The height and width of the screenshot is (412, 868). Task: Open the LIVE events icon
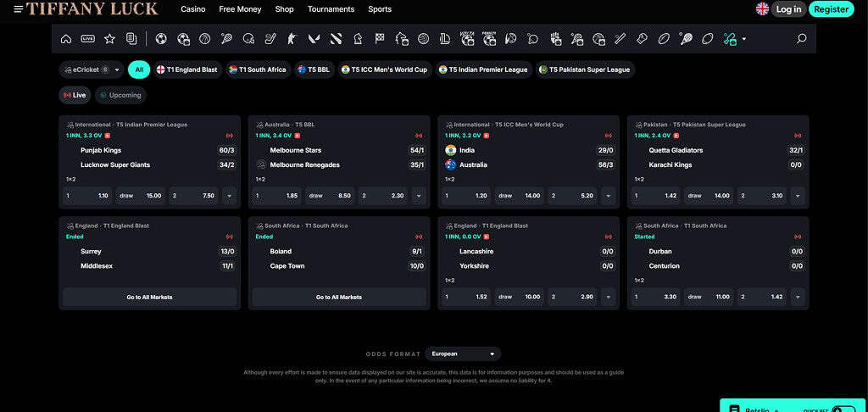(x=88, y=39)
